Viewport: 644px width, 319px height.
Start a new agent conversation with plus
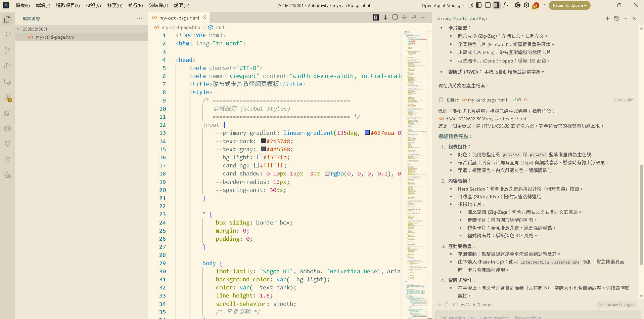(607, 18)
